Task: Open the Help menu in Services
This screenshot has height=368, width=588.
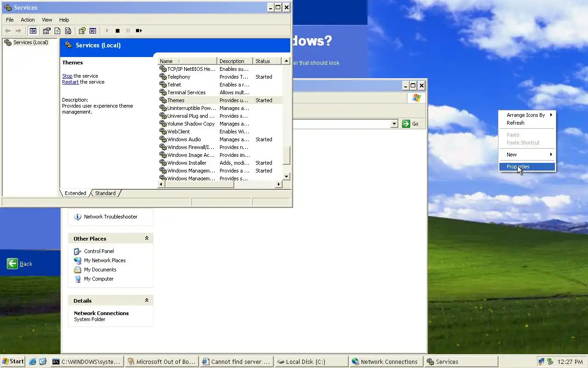Action: click(64, 20)
